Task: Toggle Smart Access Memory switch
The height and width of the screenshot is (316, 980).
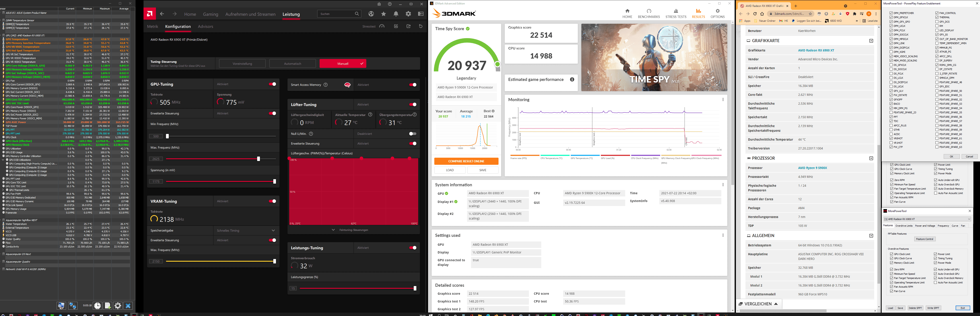Action: tap(413, 84)
